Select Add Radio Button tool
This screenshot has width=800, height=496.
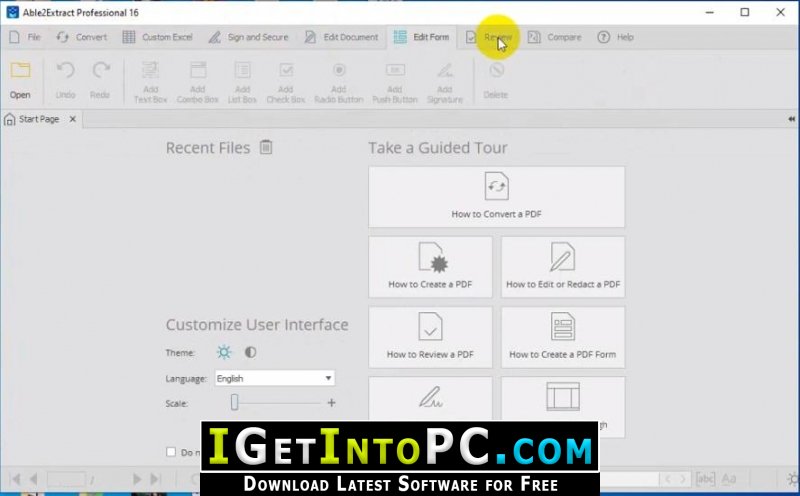(x=339, y=82)
